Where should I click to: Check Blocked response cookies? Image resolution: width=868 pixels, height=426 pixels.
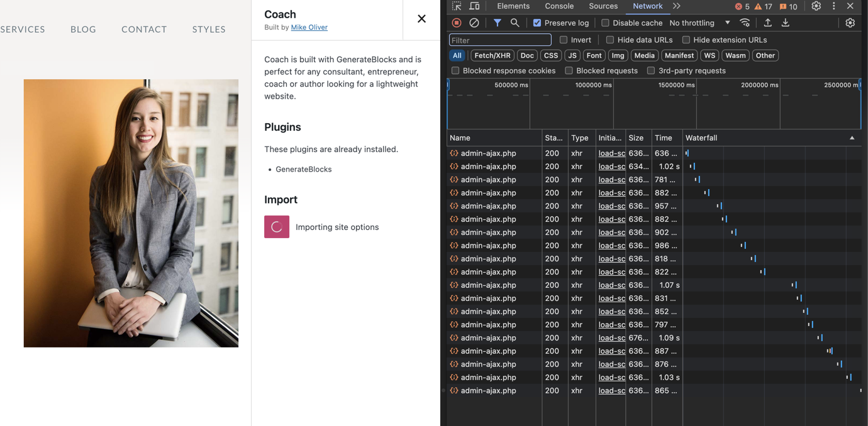(x=455, y=70)
